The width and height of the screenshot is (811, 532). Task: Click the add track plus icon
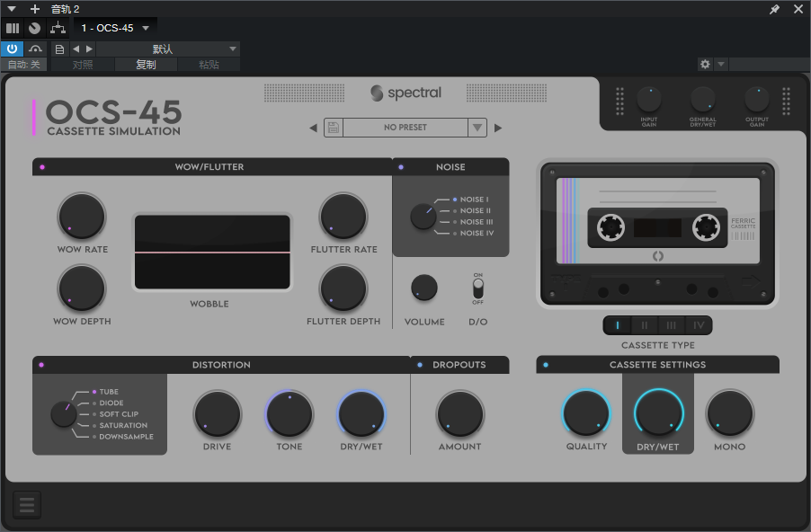[x=35, y=9]
